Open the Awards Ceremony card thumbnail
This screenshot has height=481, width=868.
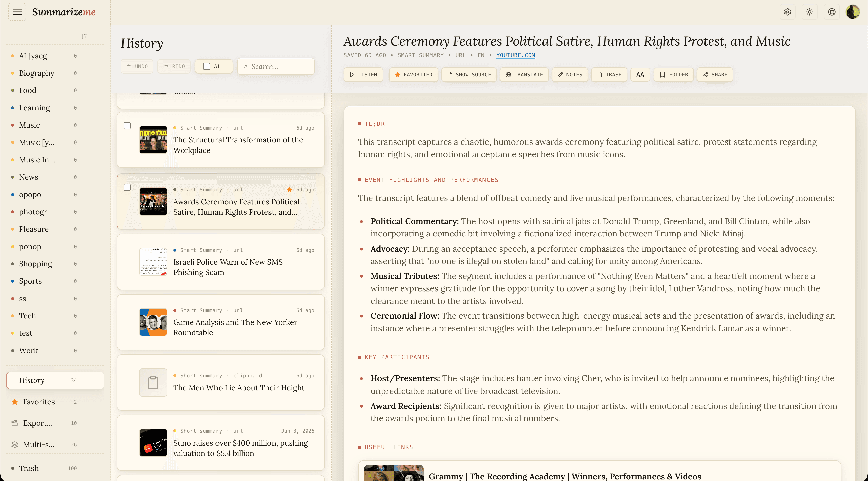(153, 202)
